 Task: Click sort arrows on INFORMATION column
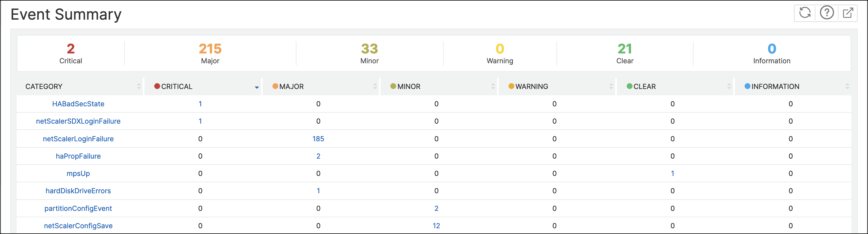click(x=847, y=87)
